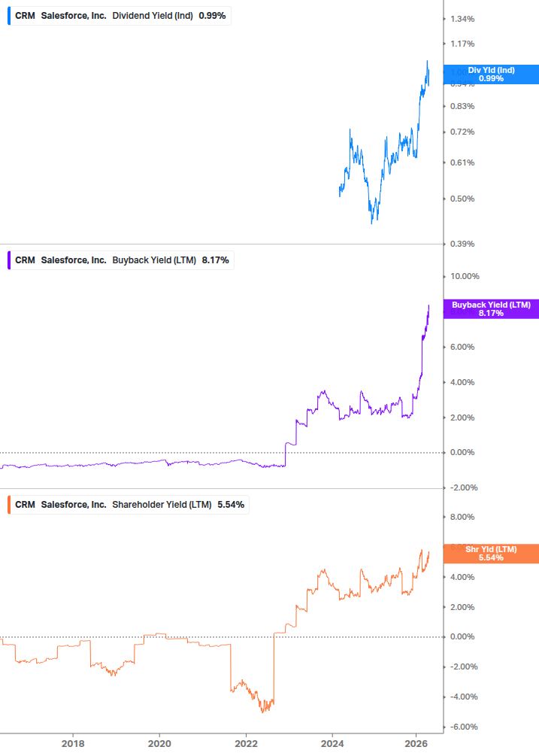Image resolution: width=539 pixels, height=756 pixels.
Task: Click the purple Buyback Yield color bar
Action: point(9,260)
